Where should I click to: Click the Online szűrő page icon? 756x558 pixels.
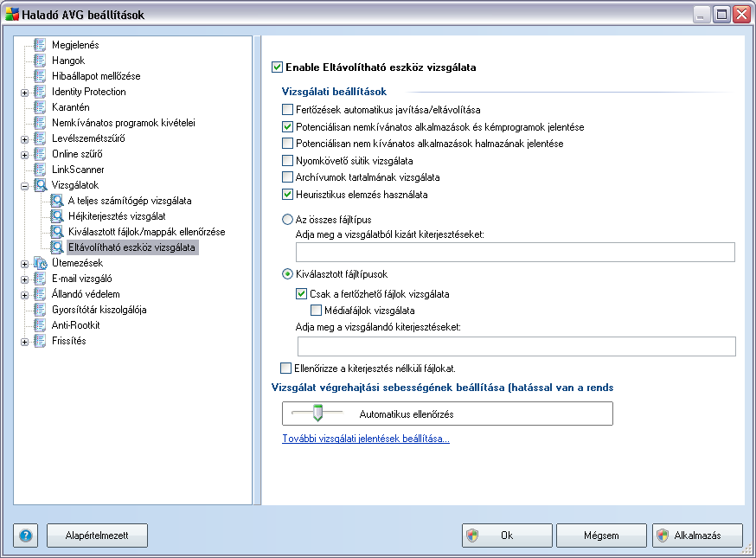pos(40,154)
